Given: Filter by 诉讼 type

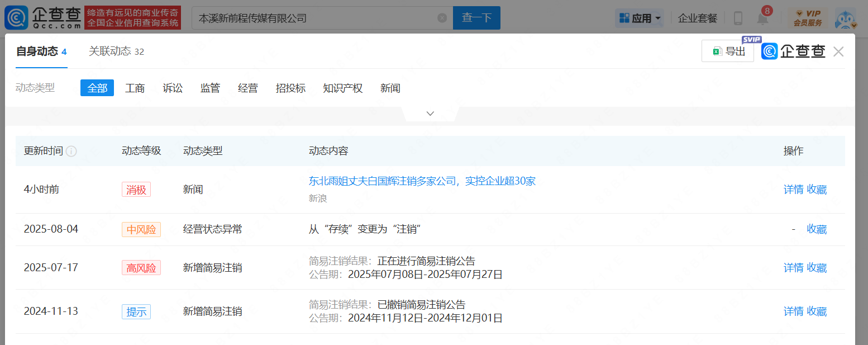Looking at the screenshot, I should coord(173,88).
